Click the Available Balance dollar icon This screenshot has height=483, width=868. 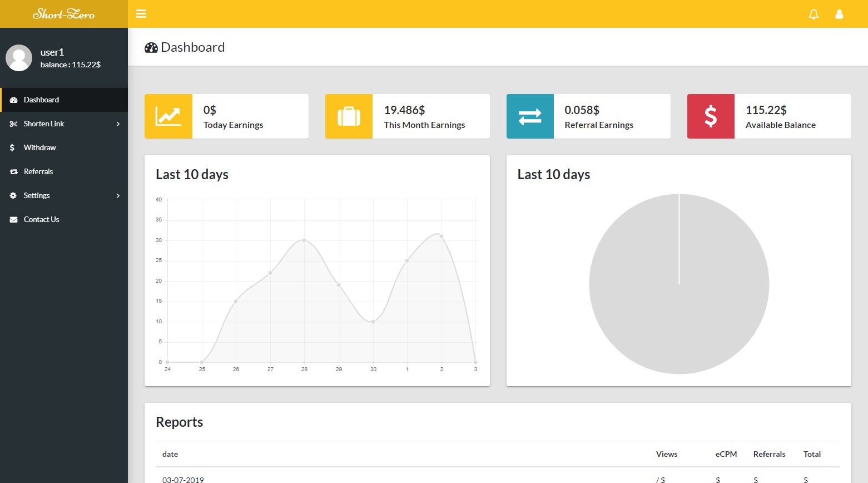point(711,116)
